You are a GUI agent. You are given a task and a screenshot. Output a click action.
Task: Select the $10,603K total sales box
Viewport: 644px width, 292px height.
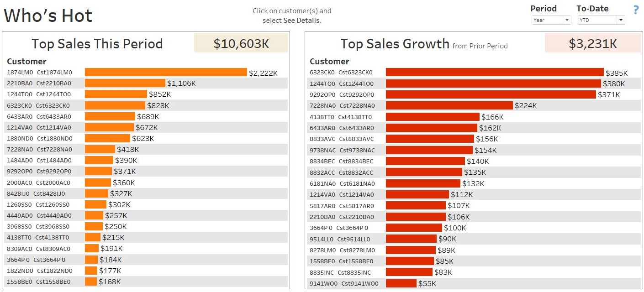(x=241, y=43)
